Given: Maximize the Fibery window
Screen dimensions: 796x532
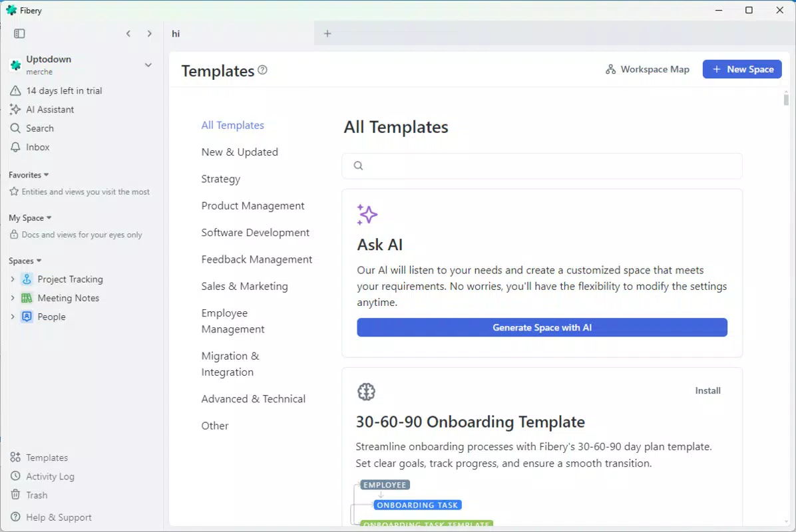Looking at the screenshot, I should (x=749, y=10).
